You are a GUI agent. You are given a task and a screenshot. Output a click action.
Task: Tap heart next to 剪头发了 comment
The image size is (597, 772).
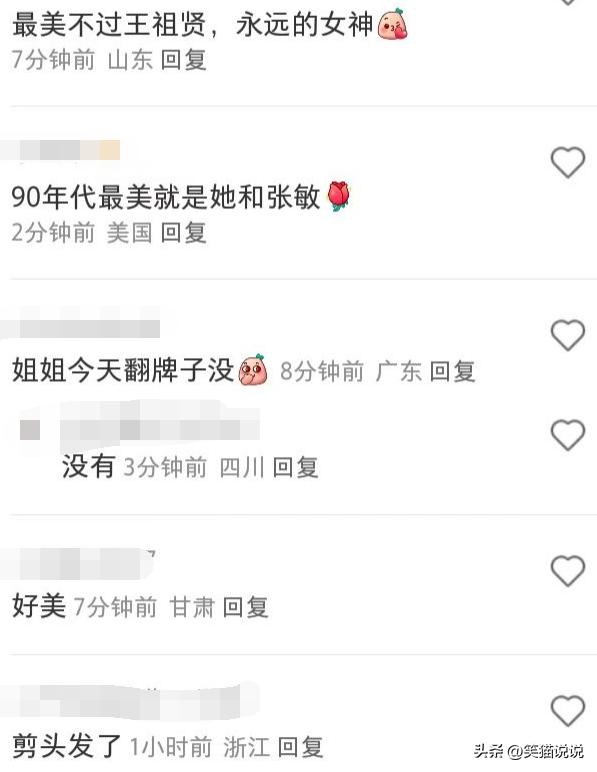coord(567,710)
